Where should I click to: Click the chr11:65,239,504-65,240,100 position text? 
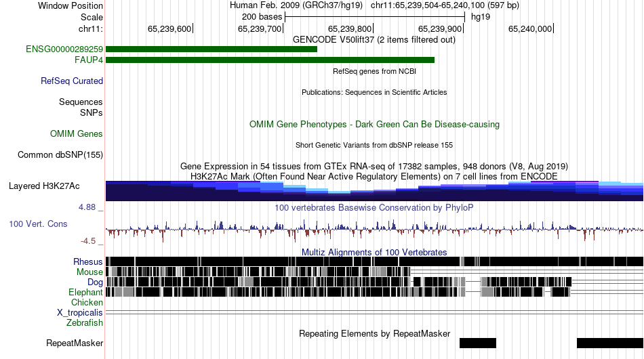[445, 5]
